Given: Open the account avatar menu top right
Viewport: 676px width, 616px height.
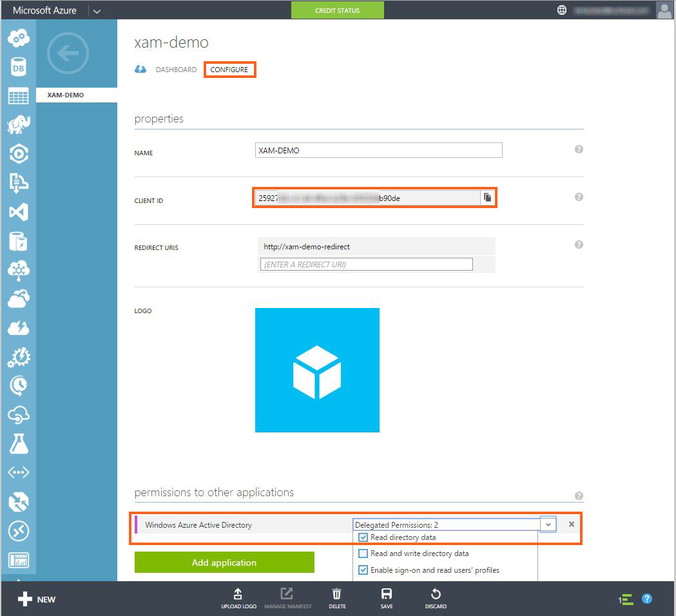Looking at the screenshot, I should pyautogui.click(x=664, y=10).
